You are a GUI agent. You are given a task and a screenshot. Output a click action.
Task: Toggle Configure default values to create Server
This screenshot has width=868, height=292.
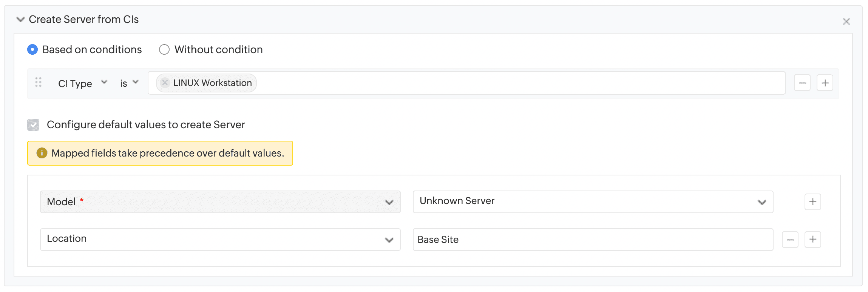coord(33,125)
